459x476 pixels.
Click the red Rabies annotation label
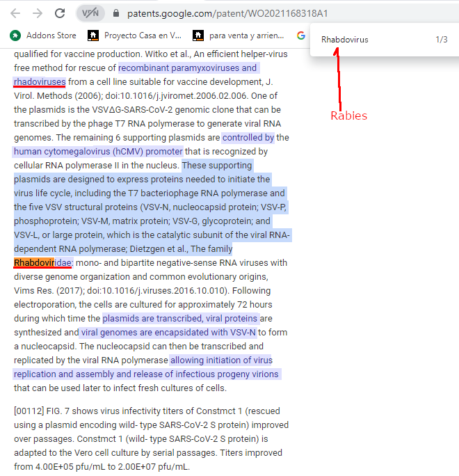click(x=348, y=116)
